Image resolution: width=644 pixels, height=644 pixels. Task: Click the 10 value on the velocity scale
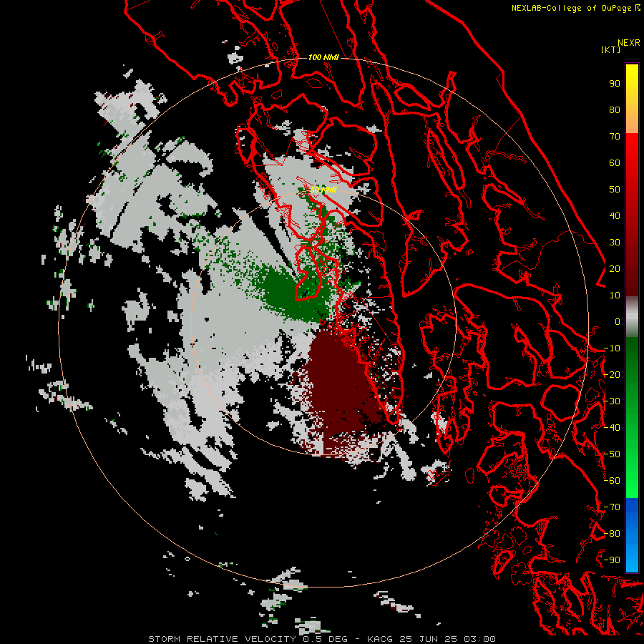point(615,296)
